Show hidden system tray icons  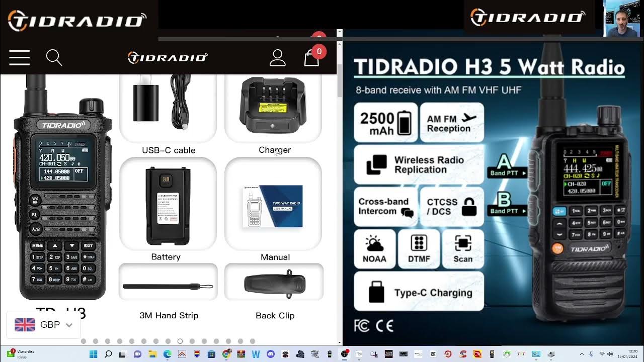click(x=582, y=354)
